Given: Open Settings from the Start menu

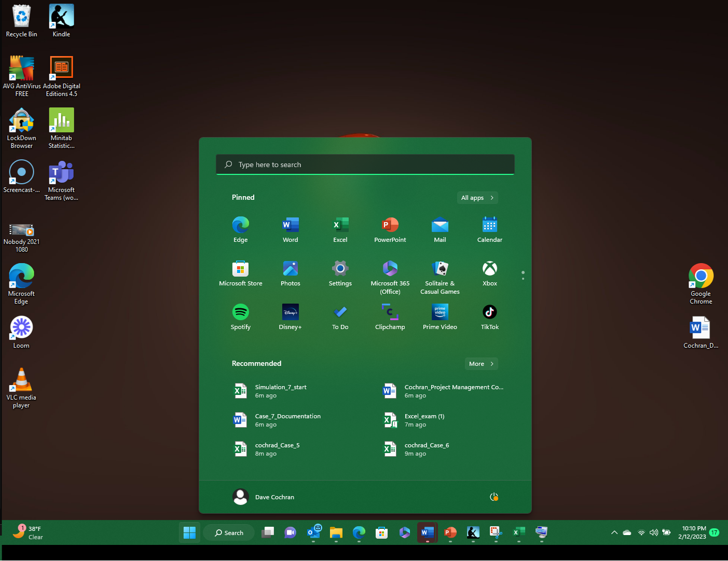Looking at the screenshot, I should pyautogui.click(x=340, y=273).
